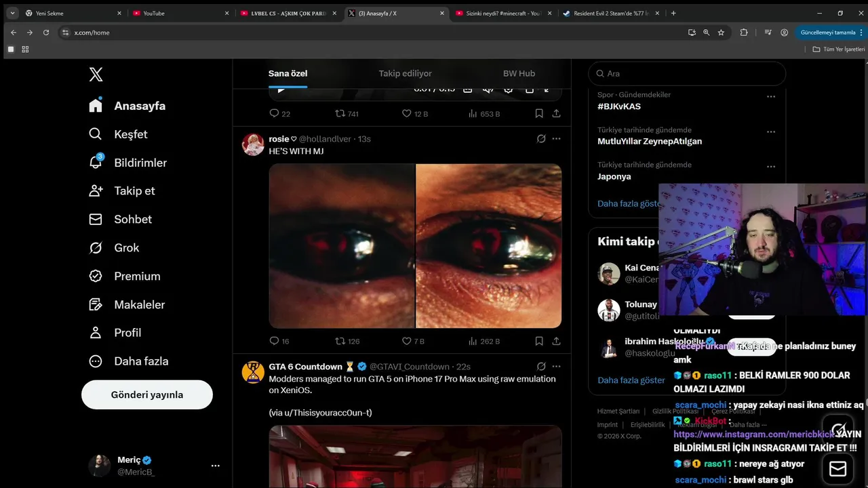Repost rosie's post with 126 reposts

[347, 341]
